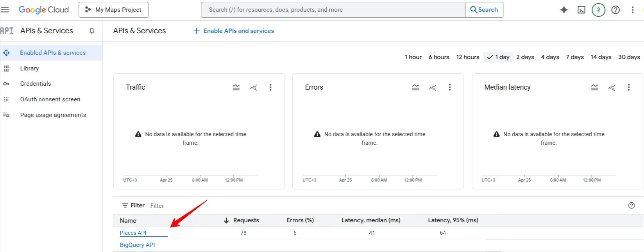Pin the APIs & Services sidebar
644x252 pixels.
92,31
